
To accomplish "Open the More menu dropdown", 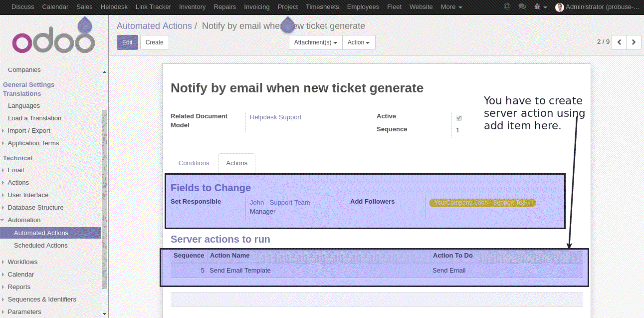I will tap(451, 7).
